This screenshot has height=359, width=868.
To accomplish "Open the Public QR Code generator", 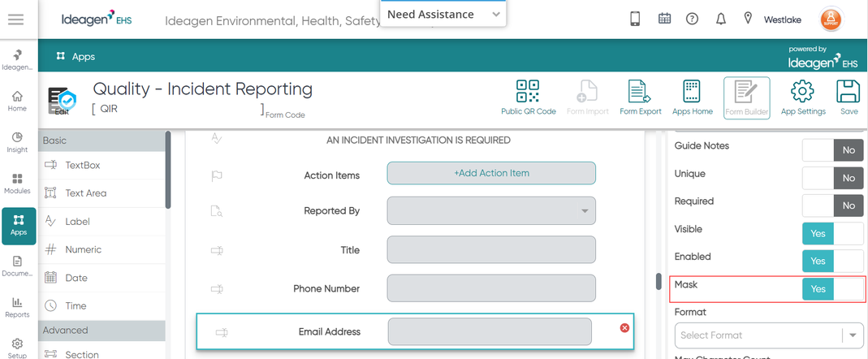I will 528,97.
